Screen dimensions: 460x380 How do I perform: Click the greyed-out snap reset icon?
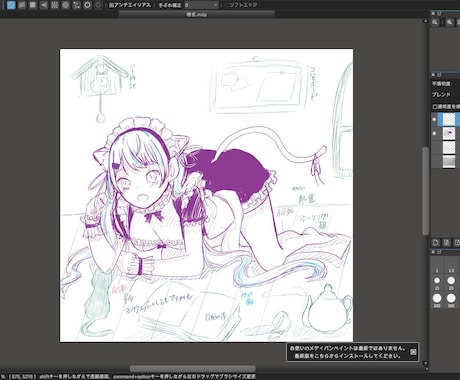coord(98,5)
